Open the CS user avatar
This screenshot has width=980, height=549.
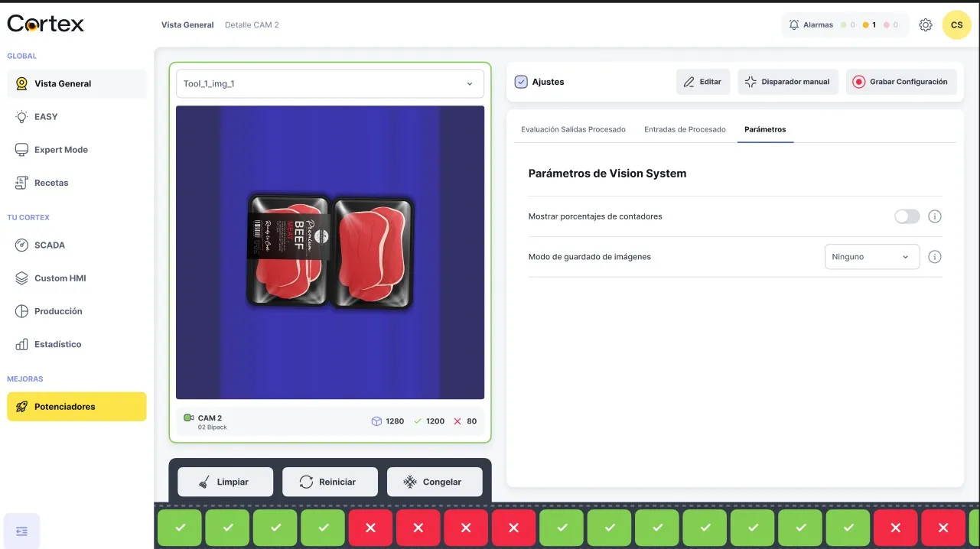pos(956,25)
